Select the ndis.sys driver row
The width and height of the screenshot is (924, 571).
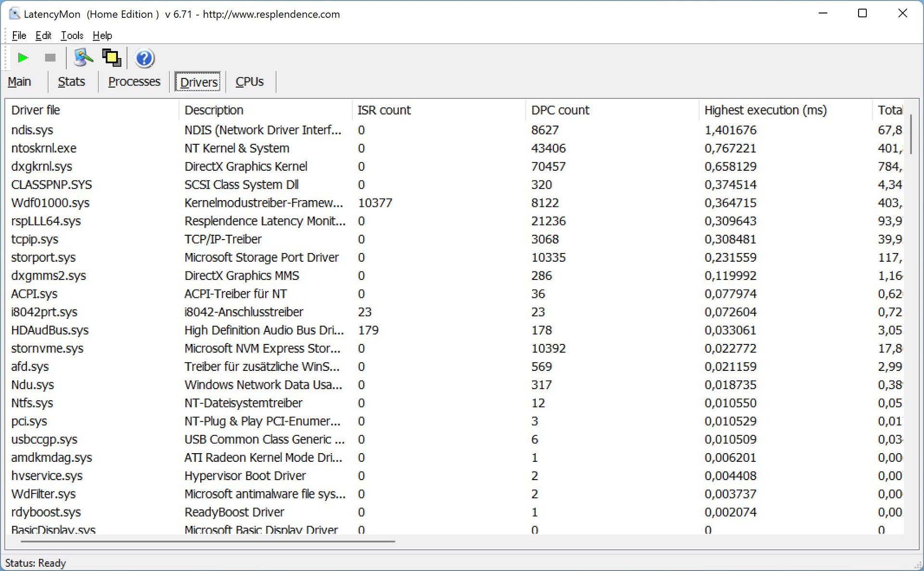(x=32, y=130)
